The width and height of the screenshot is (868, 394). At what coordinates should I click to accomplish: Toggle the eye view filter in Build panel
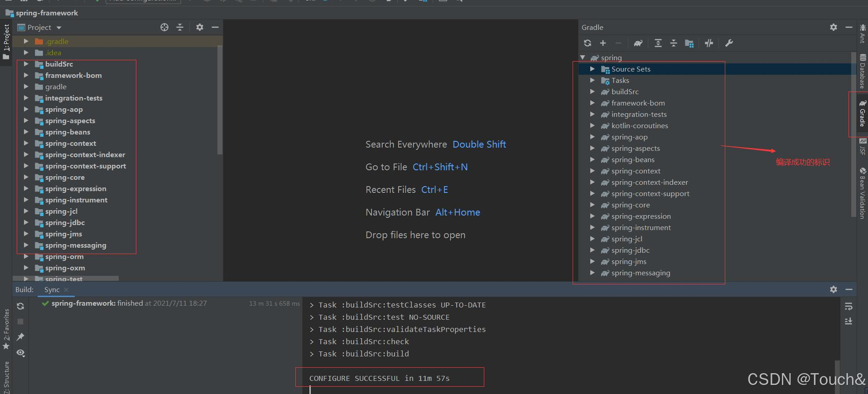click(x=20, y=353)
